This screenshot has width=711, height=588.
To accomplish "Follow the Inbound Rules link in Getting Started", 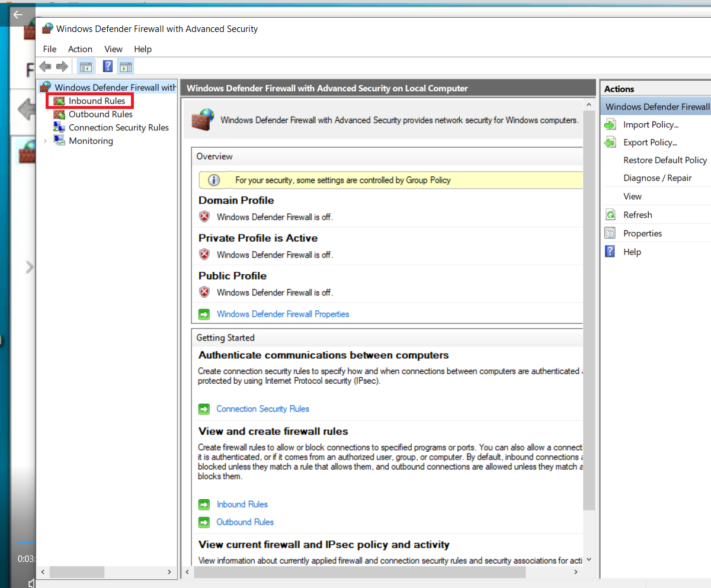I will [242, 505].
